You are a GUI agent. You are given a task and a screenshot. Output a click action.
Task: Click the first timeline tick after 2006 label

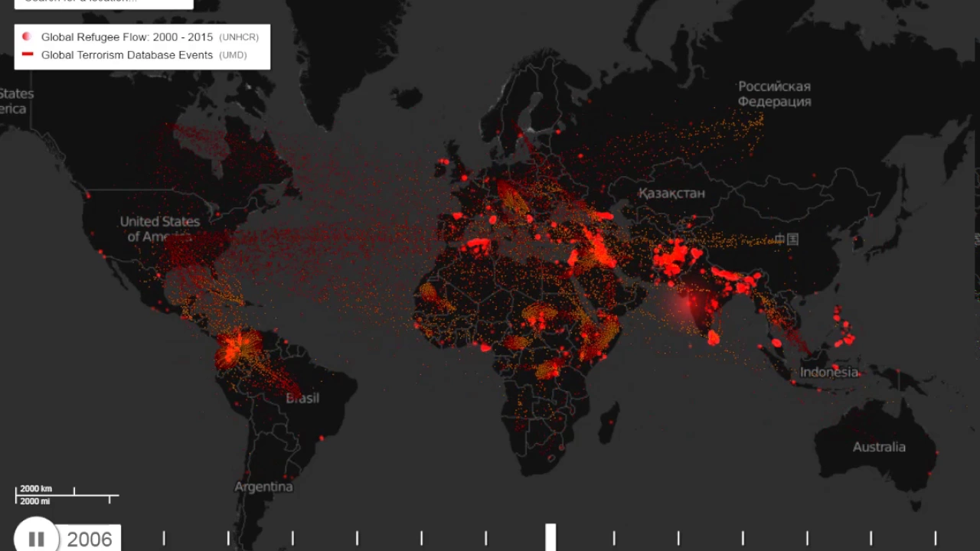click(x=164, y=538)
